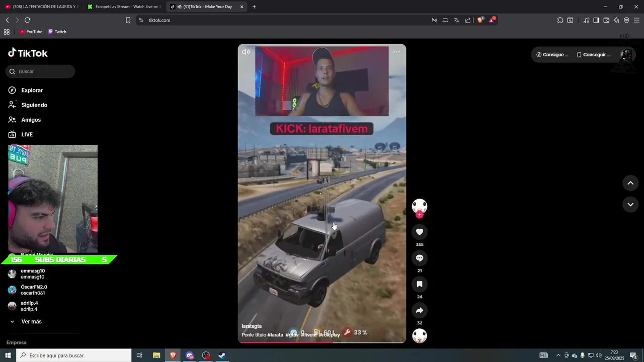
Task: Click the bookmark page icon
Action: 128,20
